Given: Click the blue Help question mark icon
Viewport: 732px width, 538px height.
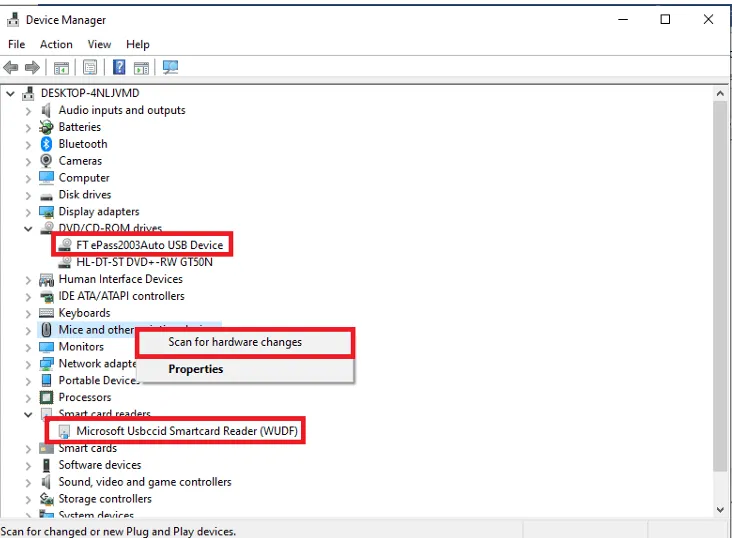Looking at the screenshot, I should pyautogui.click(x=119, y=67).
